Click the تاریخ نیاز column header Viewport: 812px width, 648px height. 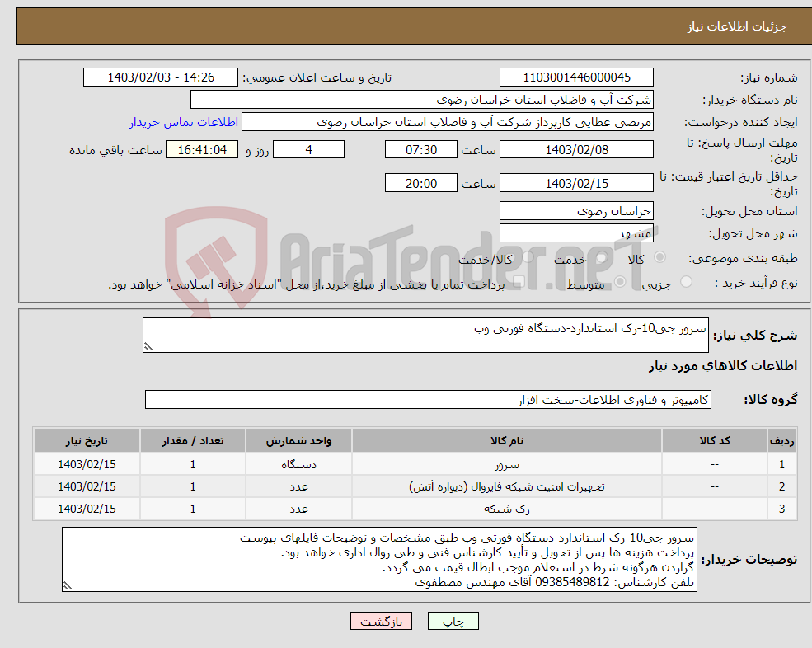click(x=87, y=441)
